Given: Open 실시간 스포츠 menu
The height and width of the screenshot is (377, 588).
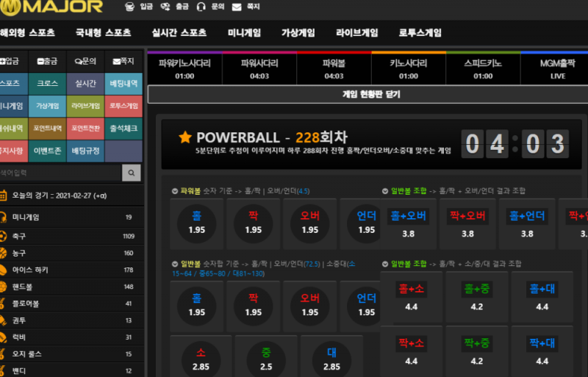Looking at the screenshot, I should coord(179,33).
